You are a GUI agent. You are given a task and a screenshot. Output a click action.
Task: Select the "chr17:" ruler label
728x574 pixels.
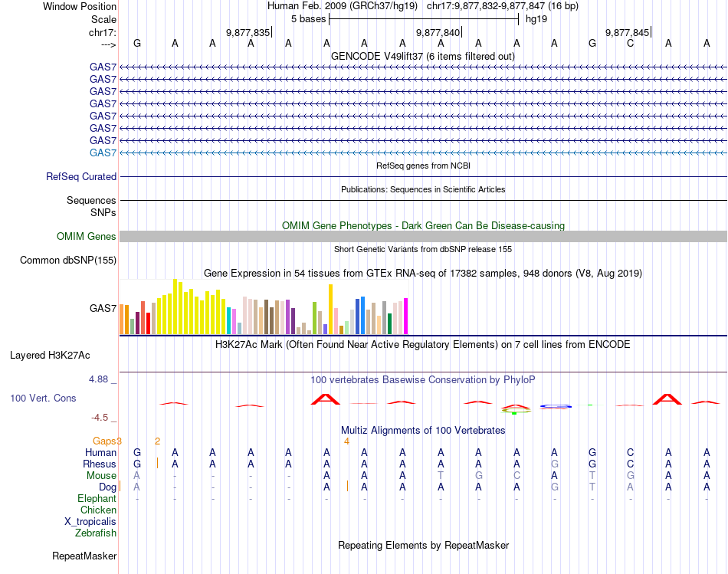pyautogui.click(x=103, y=32)
